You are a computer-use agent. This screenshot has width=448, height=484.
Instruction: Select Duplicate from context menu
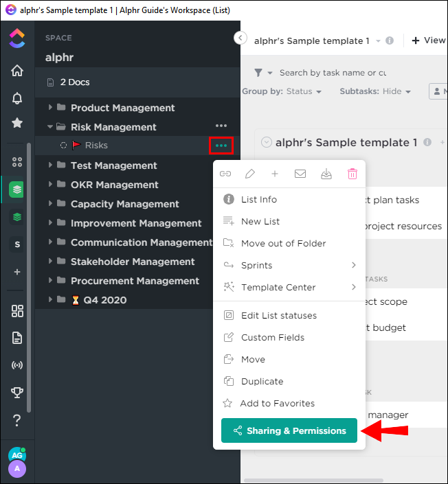(x=262, y=381)
